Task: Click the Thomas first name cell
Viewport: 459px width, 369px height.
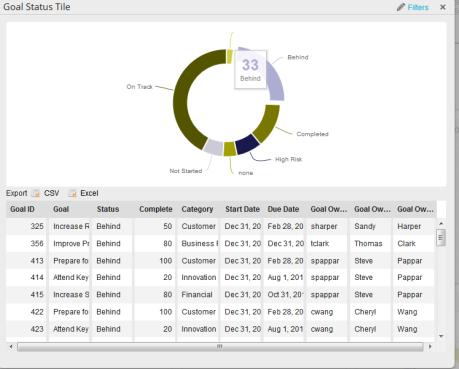Action: point(371,244)
